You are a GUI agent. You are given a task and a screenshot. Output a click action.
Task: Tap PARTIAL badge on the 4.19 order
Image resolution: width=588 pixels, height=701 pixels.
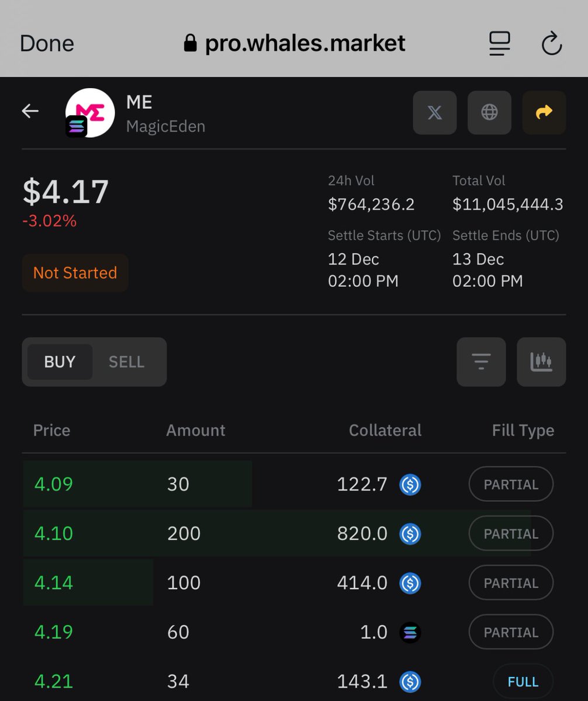click(511, 632)
